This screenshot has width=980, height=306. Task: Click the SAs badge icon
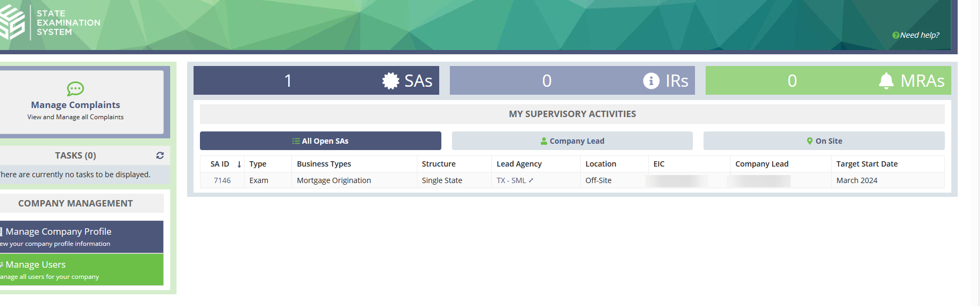pyautogui.click(x=391, y=81)
